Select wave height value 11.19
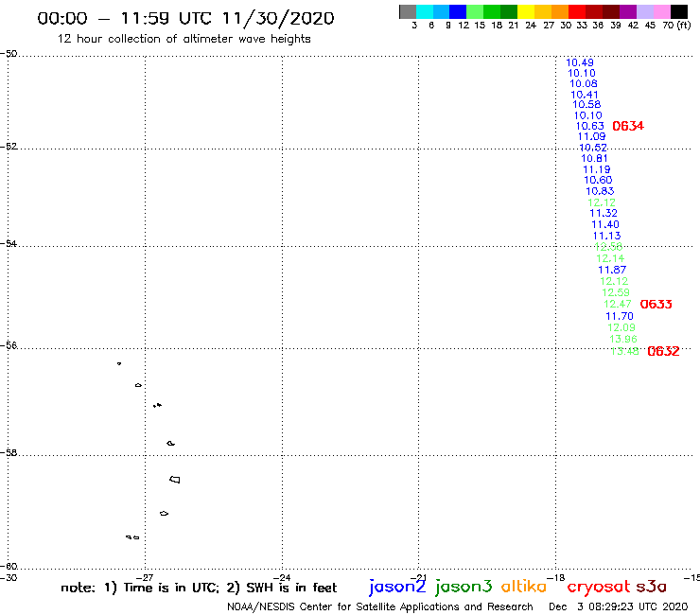Viewport: 700px width, 615px height. pyautogui.click(x=597, y=169)
